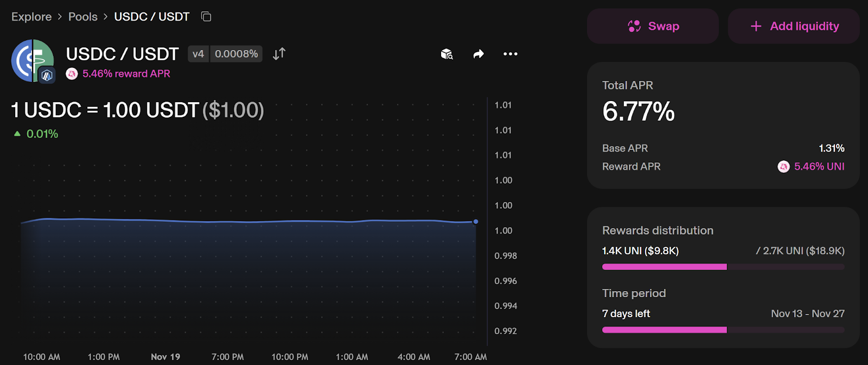Viewport: 868px width, 365px height.
Task: Open the three-dot more options menu
Action: tap(510, 54)
